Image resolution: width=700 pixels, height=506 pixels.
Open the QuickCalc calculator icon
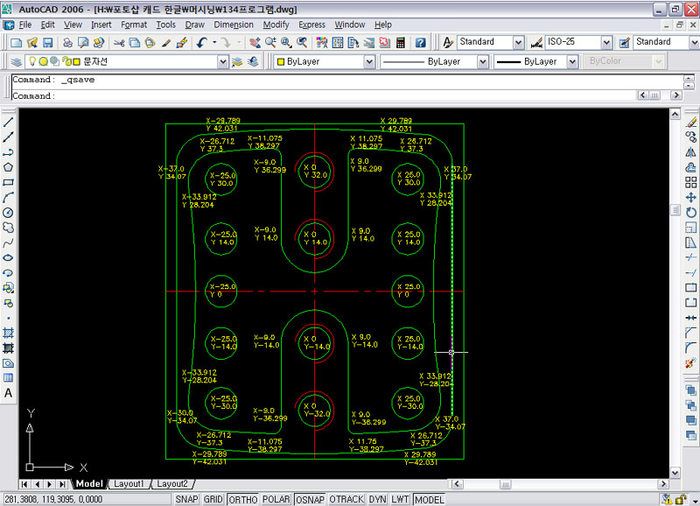(x=400, y=42)
